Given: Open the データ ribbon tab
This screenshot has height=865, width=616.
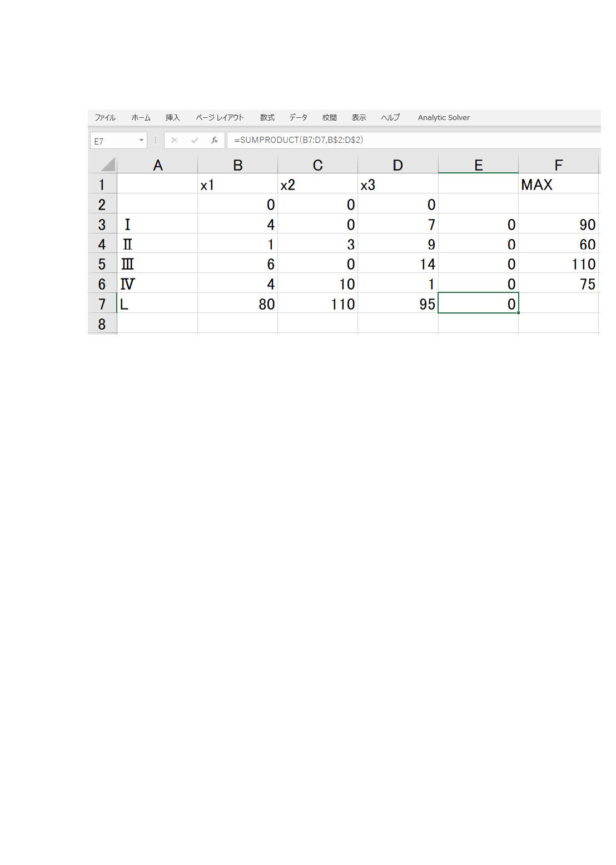Looking at the screenshot, I should pos(298,117).
